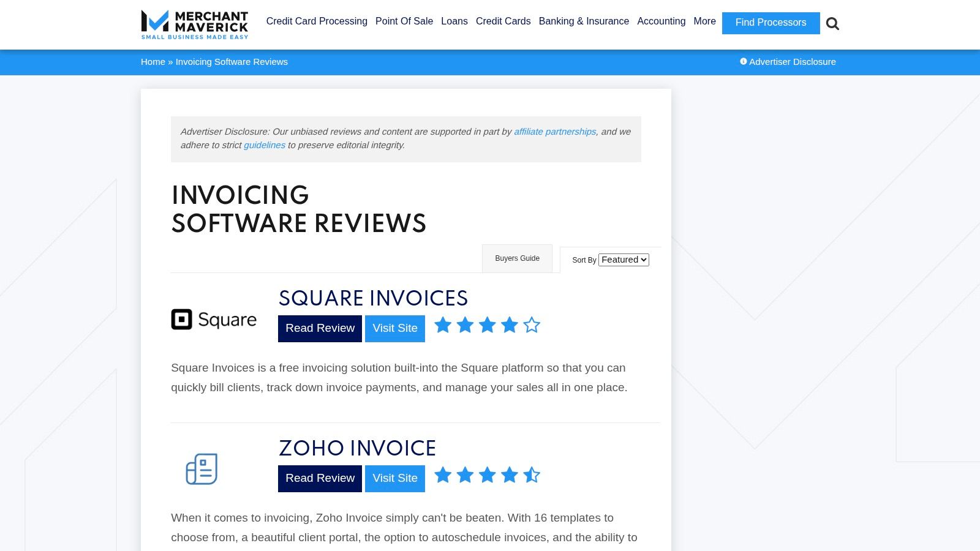Follow the affiliate partnerships link
The width and height of the screenshot is (980, 551).
[555, 132]
